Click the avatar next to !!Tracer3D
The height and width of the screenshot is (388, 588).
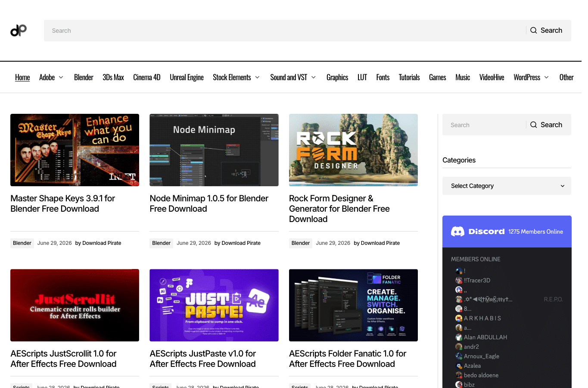pos(459,280)
